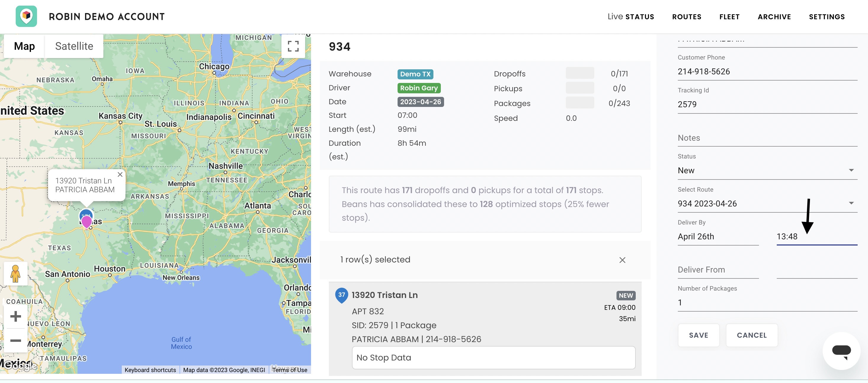The image size is (868, 383).
Task: Select the 13920 Tristan Ln stop row
Action: pyautogui.click(x=485, y=328)
